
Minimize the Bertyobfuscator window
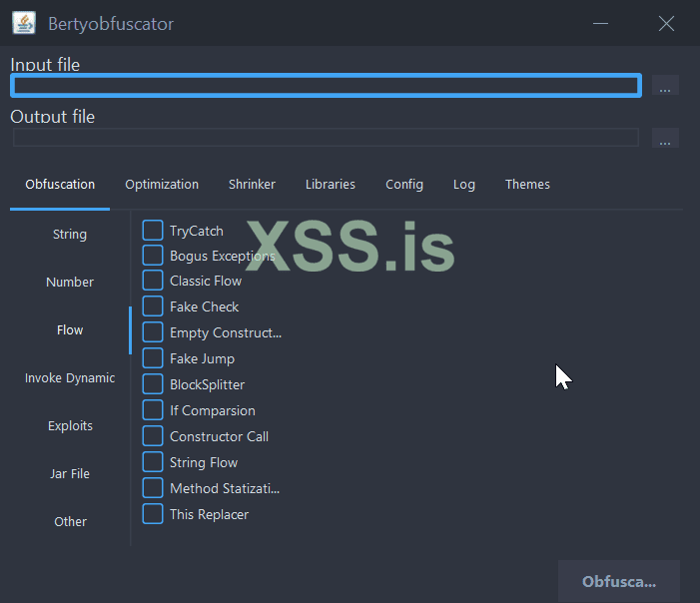click(600, 23)
